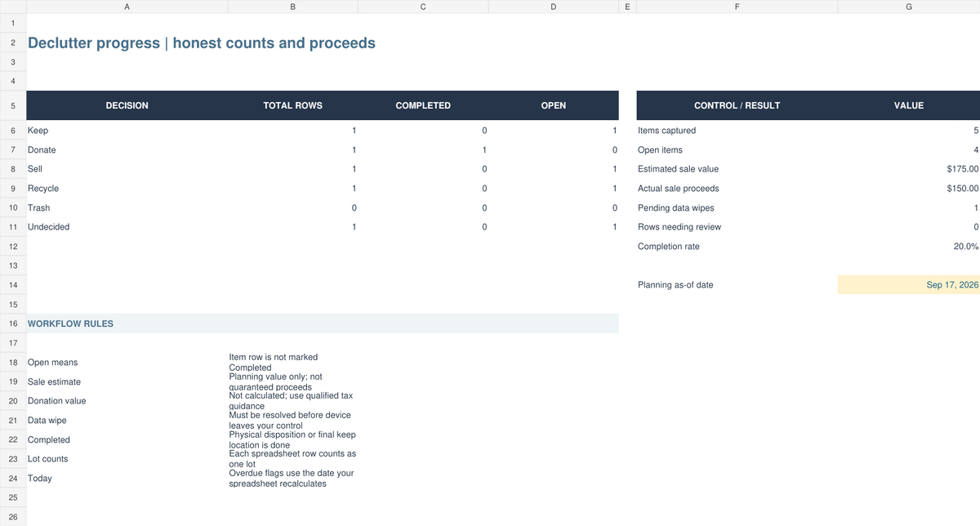This screenshot has width=980, height=526.
Task: Click the Donate row Completed count
Action: tap(423, 150)
